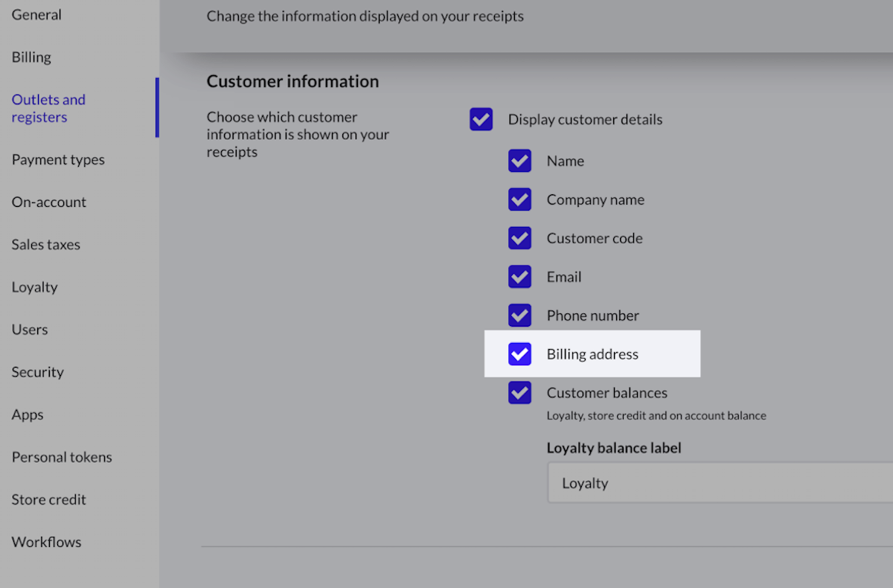Screen dimensions: 893x588
Task: Uncheck the Company name checkbox
Action: click(519, 199)
